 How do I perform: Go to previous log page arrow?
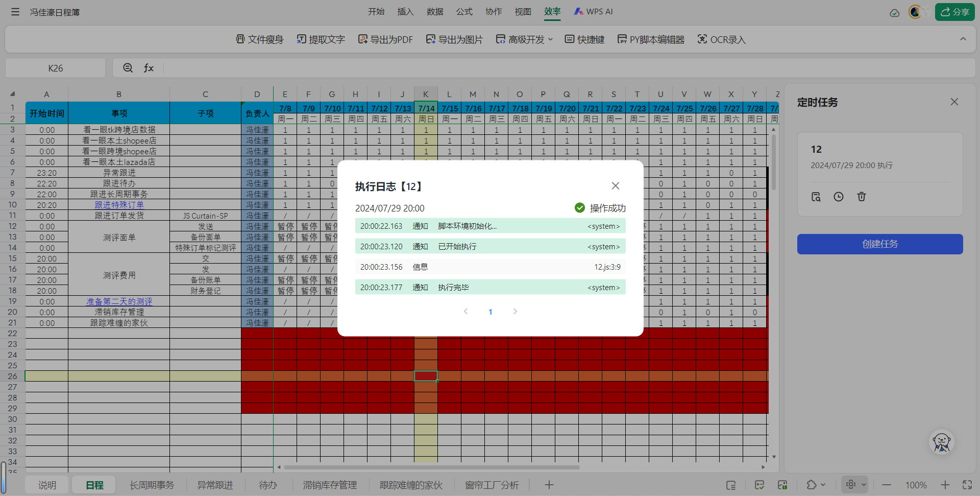465,311
